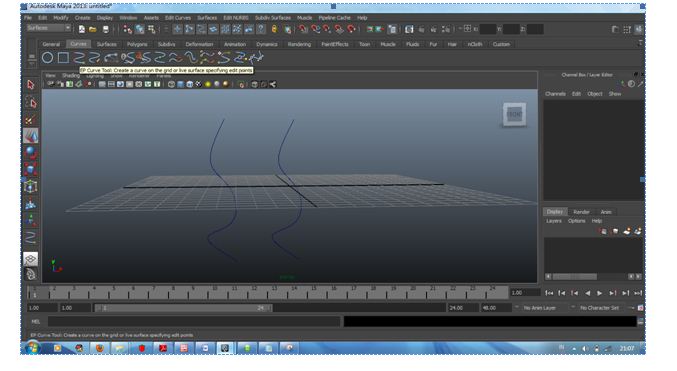Select the NURBS Square shelf icon

tap(63, 57)
